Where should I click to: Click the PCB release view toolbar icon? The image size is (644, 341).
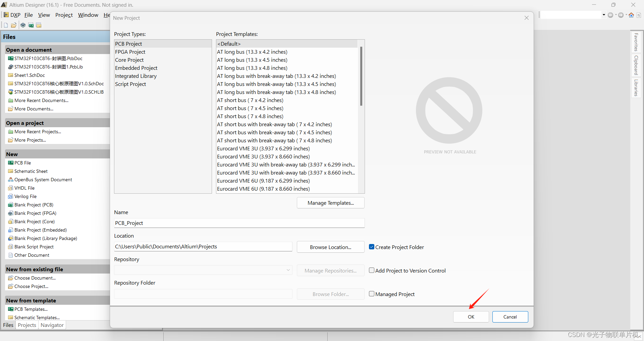pyautogui.click(x=31, y=25)
